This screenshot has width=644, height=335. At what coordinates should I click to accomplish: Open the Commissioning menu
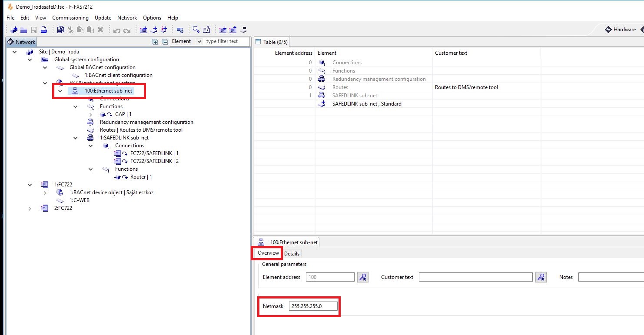point(70,18)
